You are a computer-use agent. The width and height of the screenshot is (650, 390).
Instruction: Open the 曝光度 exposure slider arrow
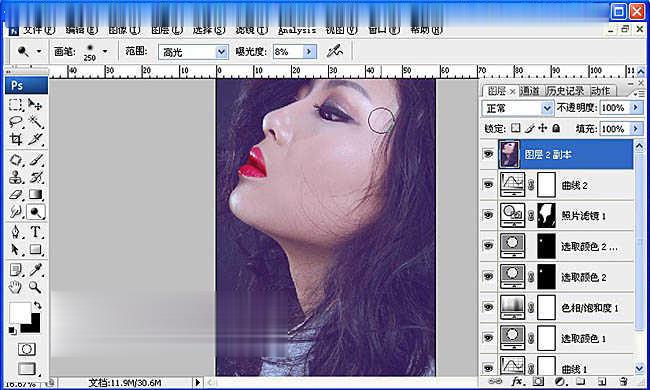(309, 51)
